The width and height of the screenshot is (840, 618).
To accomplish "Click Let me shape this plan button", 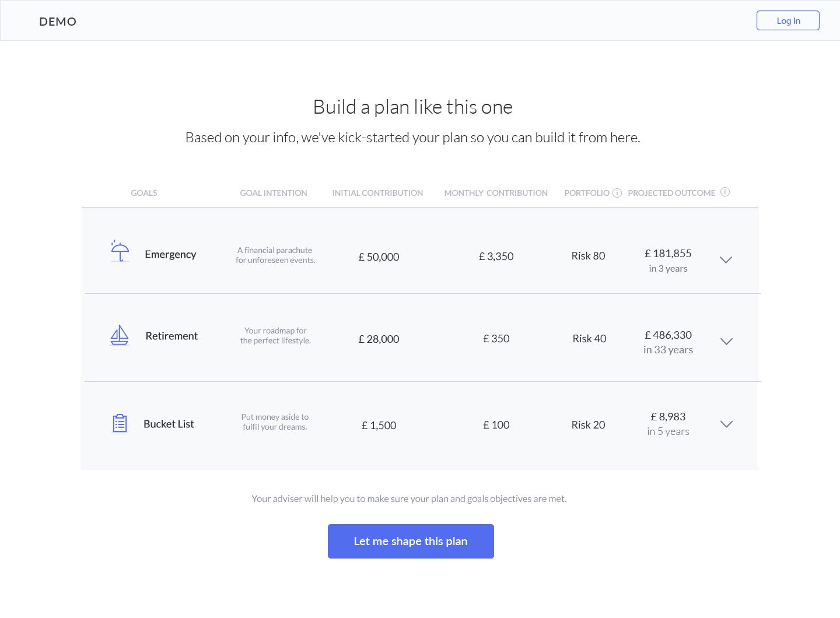I will [x=411, y=541].
